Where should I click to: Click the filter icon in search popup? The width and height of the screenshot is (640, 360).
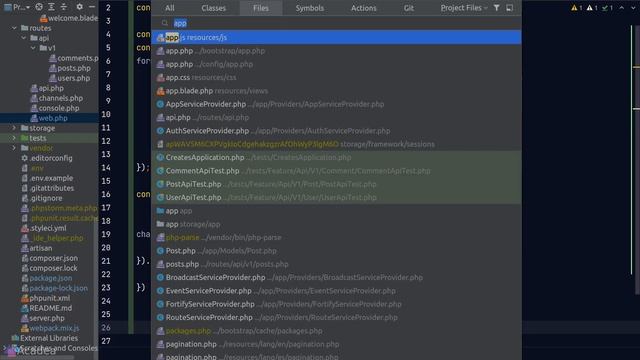pyautogui.click(x=496, y=8)
